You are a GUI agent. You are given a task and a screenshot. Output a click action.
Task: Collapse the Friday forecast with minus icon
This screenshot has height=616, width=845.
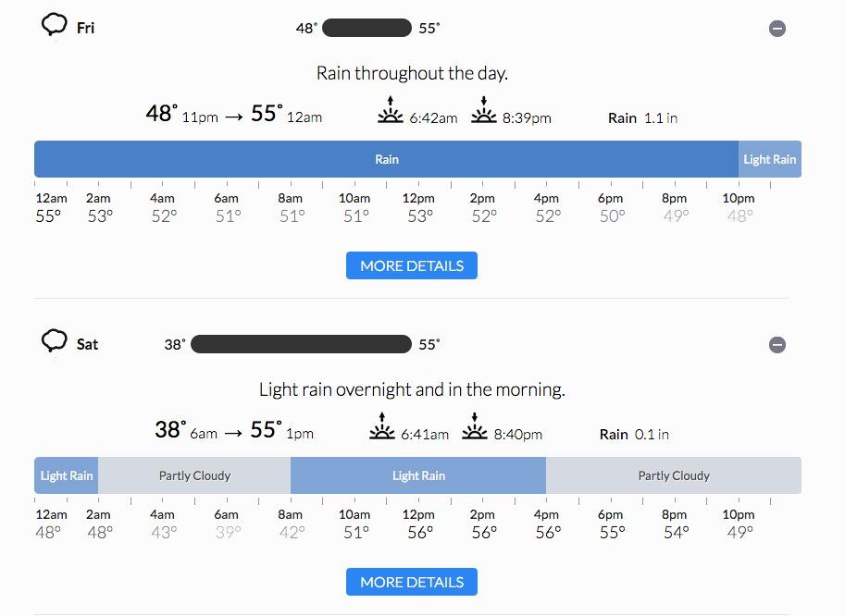[x=777, y=29]
